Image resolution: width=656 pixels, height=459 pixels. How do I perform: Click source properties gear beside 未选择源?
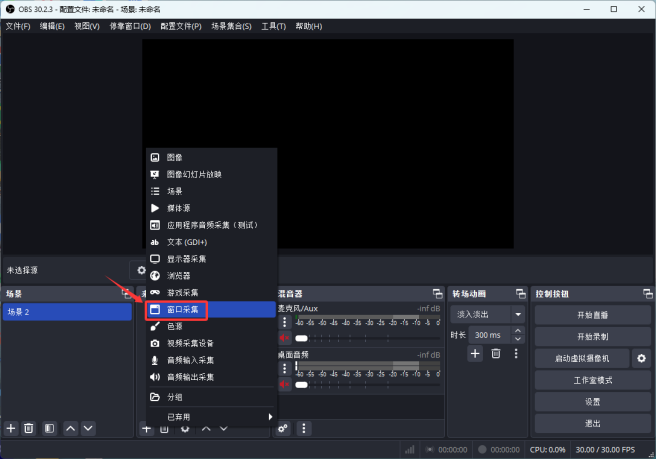tap(141, 270)
